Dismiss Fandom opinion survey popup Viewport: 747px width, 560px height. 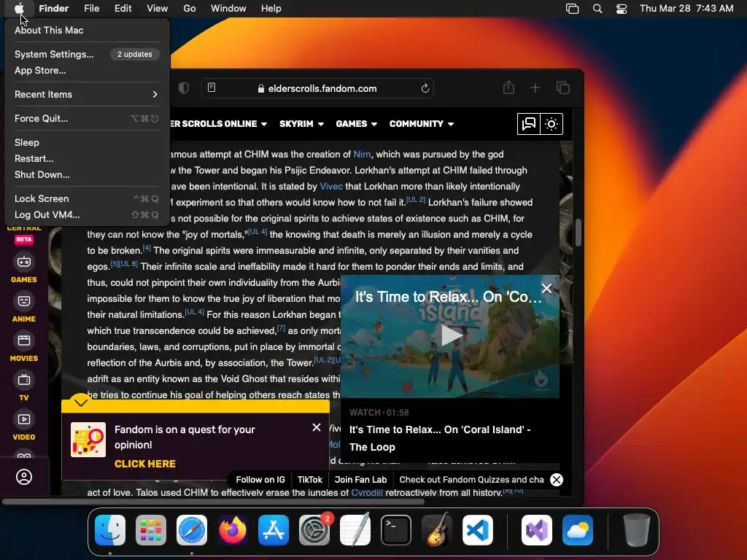[317, 427]
